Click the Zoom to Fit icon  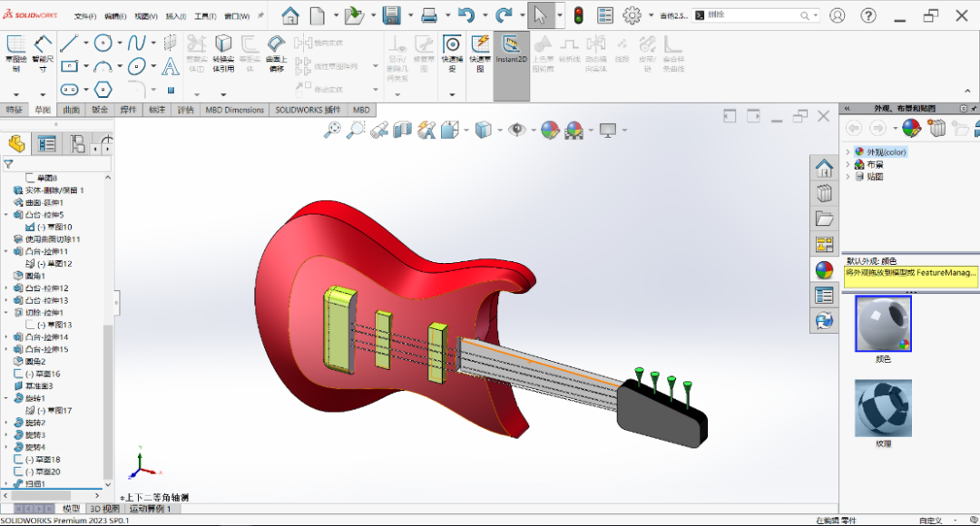pyautogui.click(x=332, y=130)
